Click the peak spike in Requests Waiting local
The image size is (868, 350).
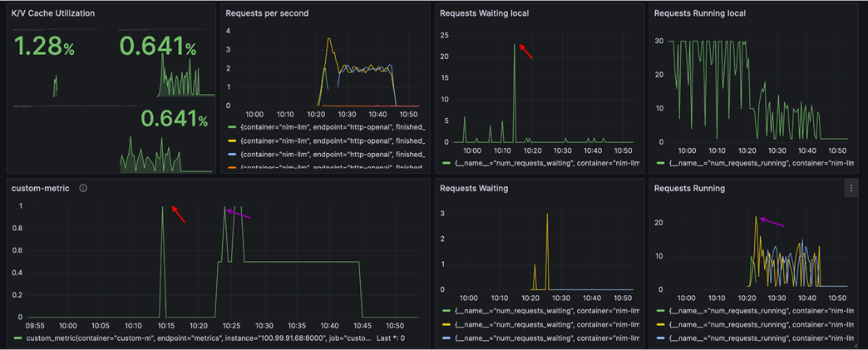click(x=515, y=46)
